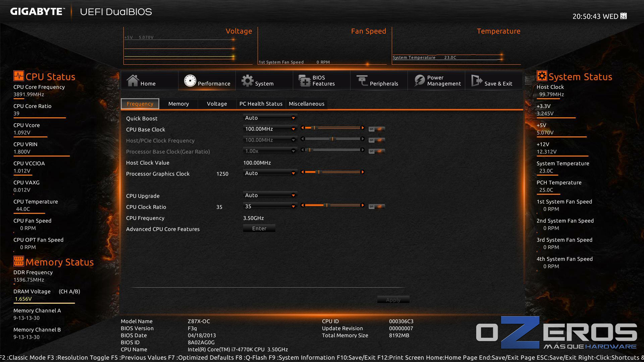
Task: Click the Temperature graph panel
Action: tap(456, 46)
